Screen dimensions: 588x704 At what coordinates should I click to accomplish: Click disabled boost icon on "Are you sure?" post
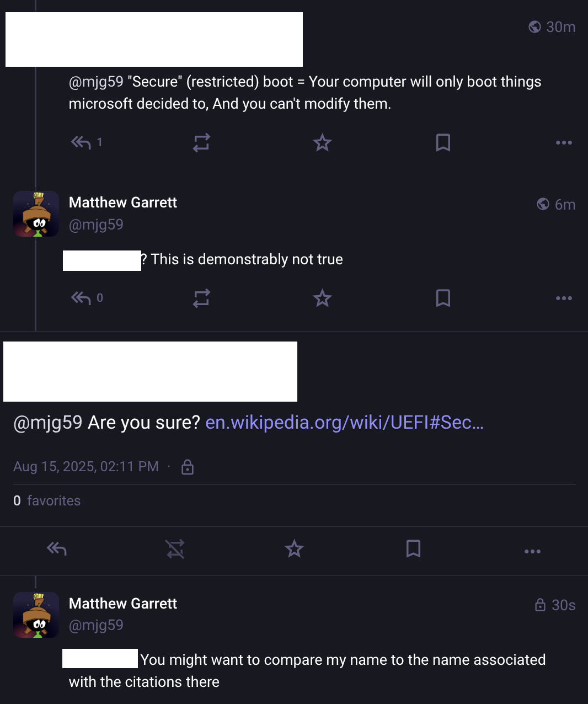pyautogui.click(x=175, y=549)
